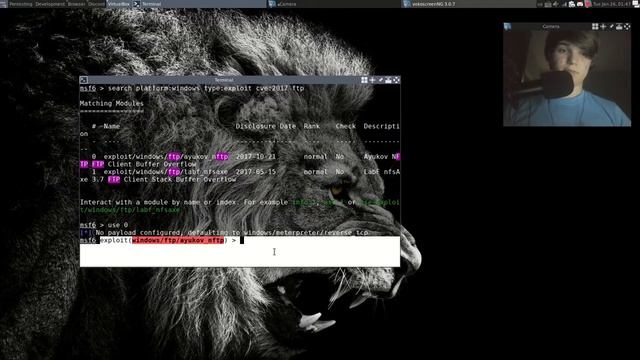Click the 'Rank' column header

[x=312, y=126]
